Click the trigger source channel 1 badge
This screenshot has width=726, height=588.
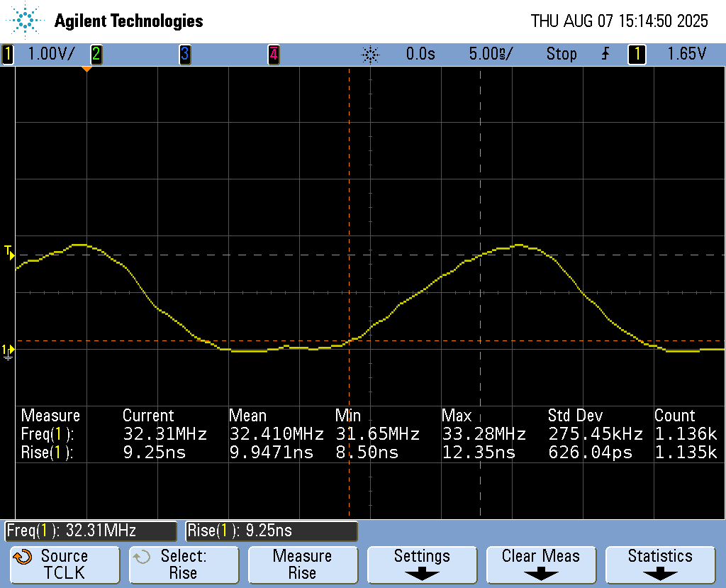point(637,54)
